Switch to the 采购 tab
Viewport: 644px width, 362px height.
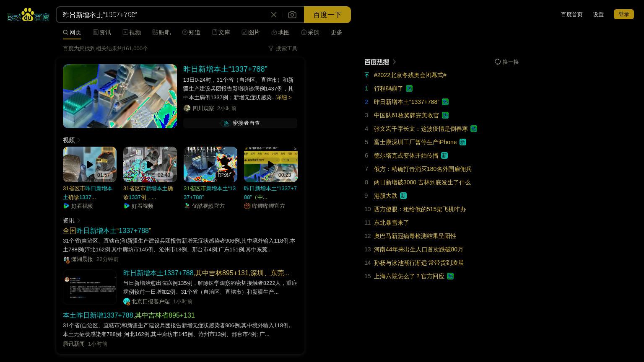pyautogui.click(x=310, y=32)
